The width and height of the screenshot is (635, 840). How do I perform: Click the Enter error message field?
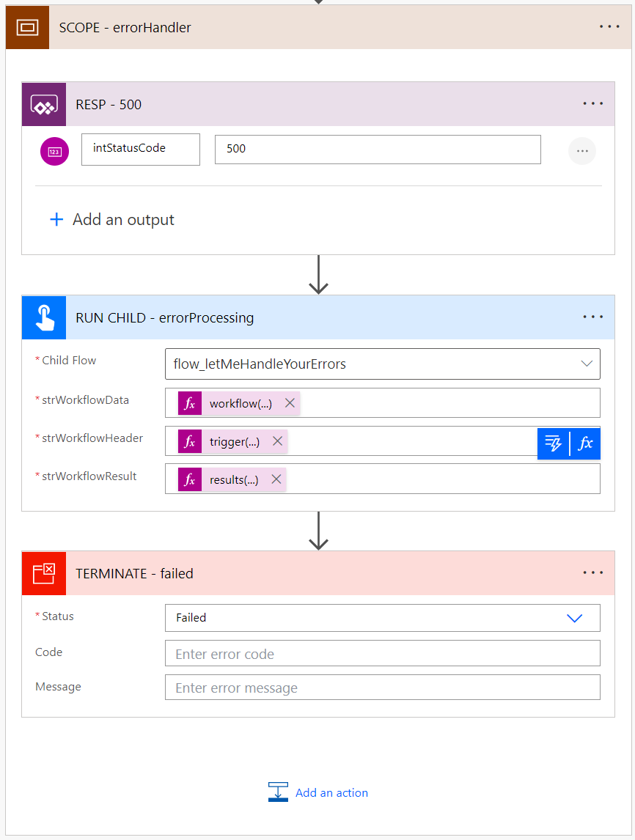(x=382, y=688)
